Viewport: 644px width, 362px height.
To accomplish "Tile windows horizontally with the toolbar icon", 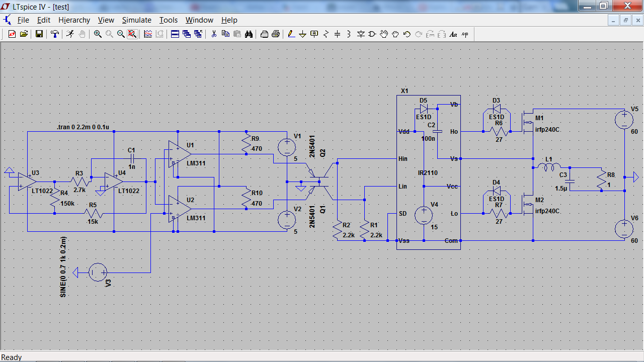I will tap(175, 34).
